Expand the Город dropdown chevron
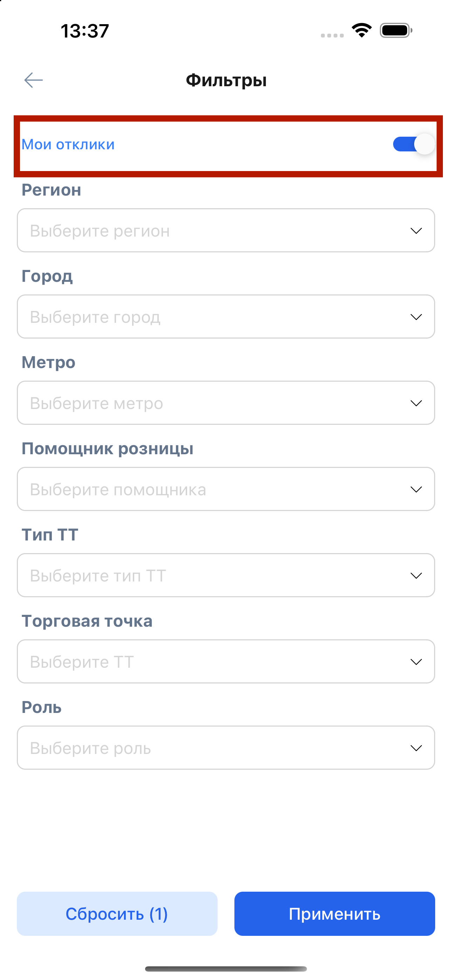This screenshot has height=980, width=452. click(416, 317)
